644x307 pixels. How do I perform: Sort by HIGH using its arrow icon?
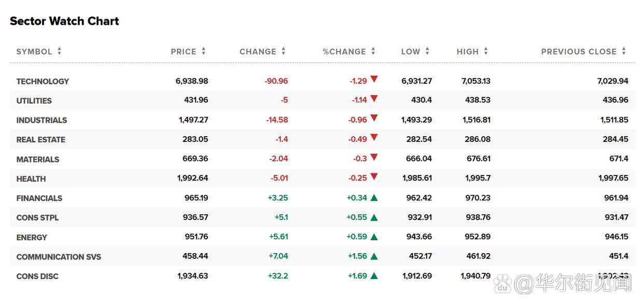coord(486,51)
